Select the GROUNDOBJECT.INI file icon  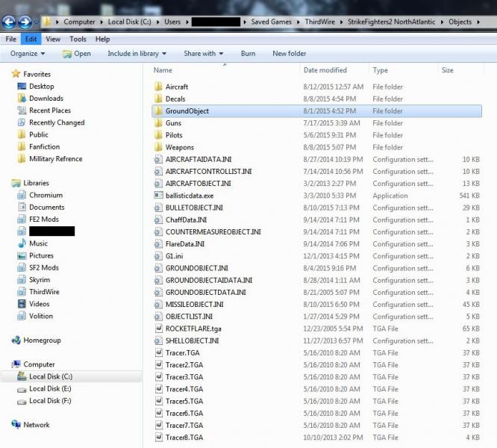coord(158,268)
